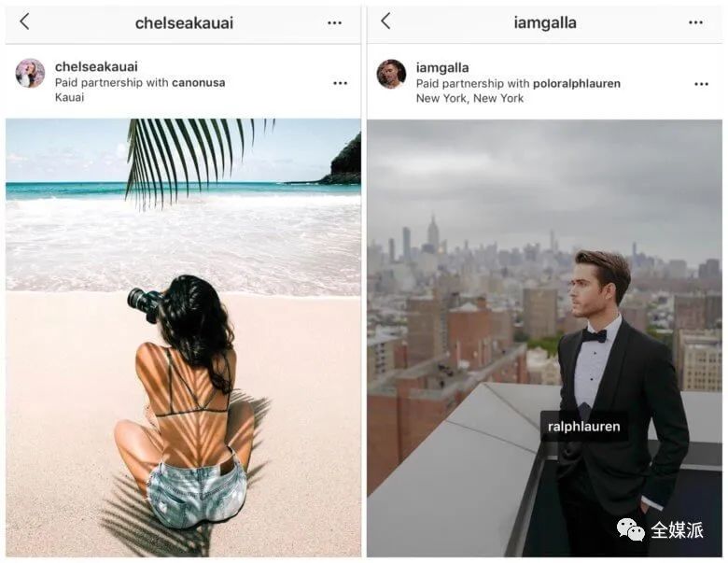The height and width of the screenshot is (563, 728).
Task: Open the chelseakauai username on the post
Action: [x=96, y=67]
